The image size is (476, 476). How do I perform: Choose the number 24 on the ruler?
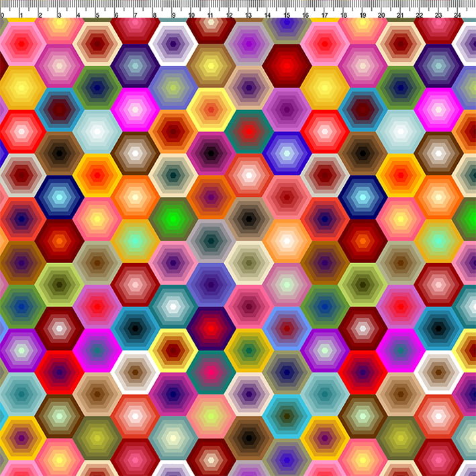[x=457, y=15]
